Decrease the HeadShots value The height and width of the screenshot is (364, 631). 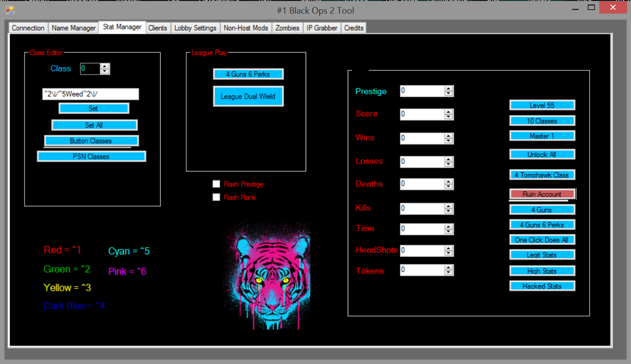(x=449, y=253)
